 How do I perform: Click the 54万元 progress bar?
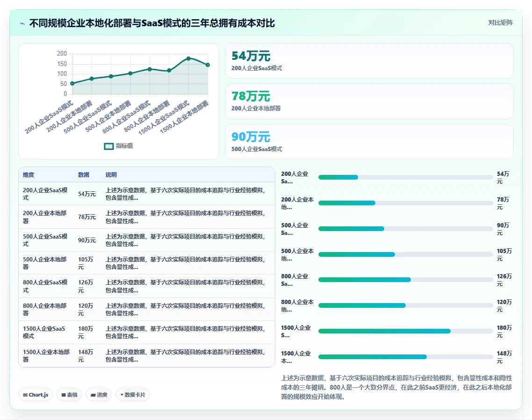pos(405,177)
